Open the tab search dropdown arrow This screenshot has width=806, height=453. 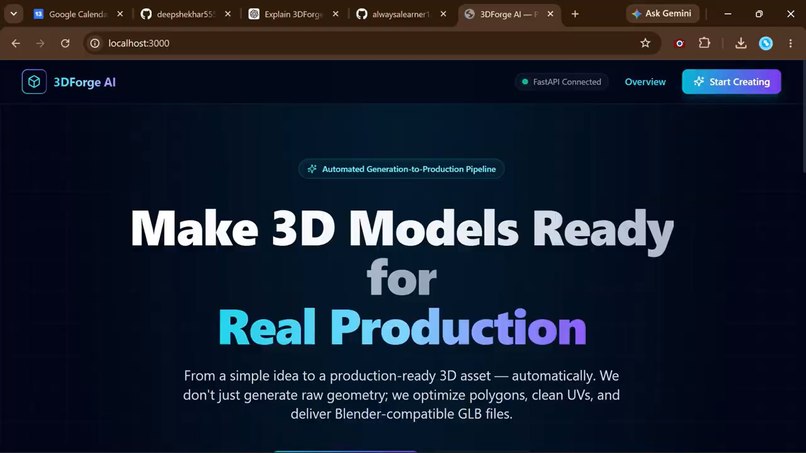pyautogui.click(x=14, y=14)
